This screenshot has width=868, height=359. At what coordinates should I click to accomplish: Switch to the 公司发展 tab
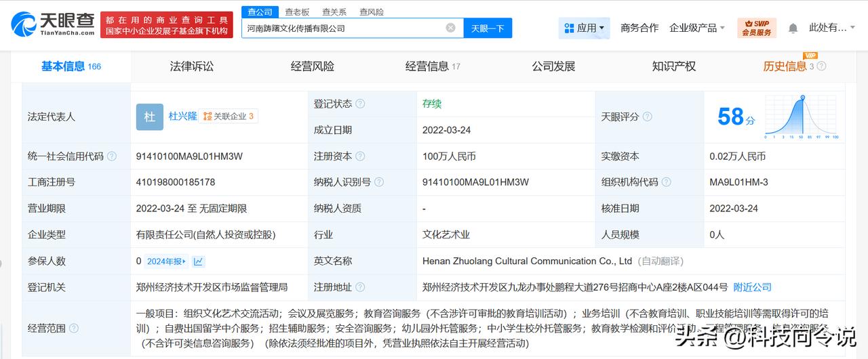tap(553, 66)
